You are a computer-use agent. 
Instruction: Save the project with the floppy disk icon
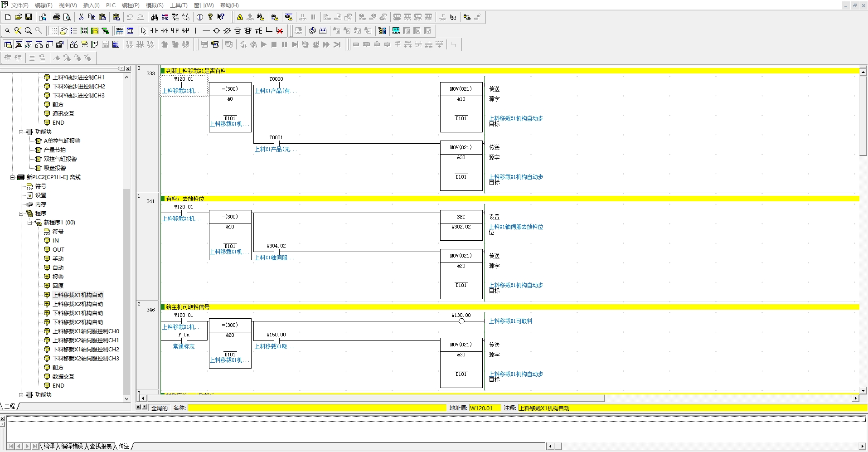click(x=29, y=17)
